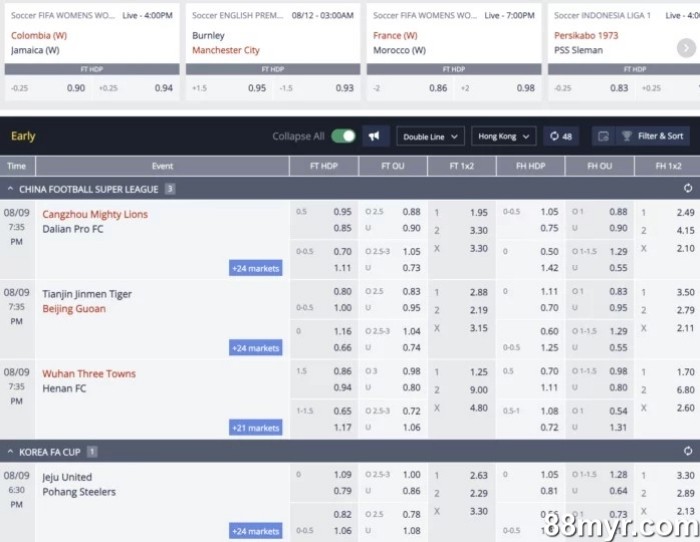
Task: Click Cangzhou Mighty Lions team name
Action: click(95, 214)
